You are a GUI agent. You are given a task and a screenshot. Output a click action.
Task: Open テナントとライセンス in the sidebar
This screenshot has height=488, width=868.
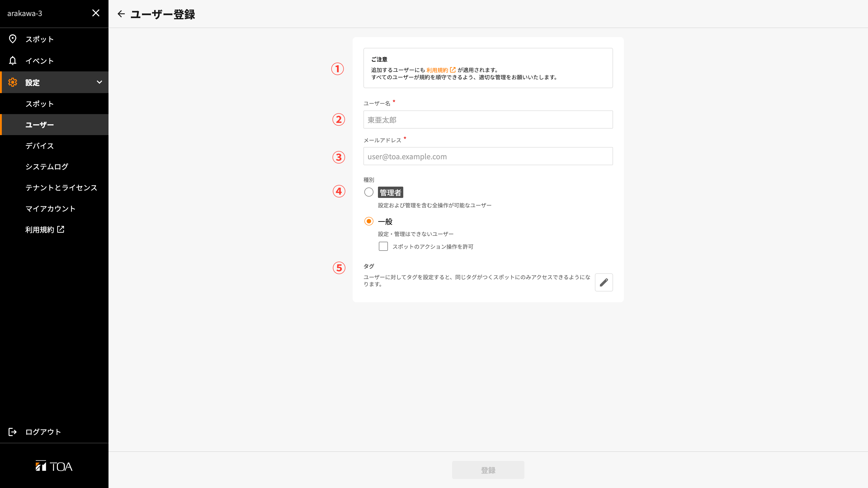(54, 188)
